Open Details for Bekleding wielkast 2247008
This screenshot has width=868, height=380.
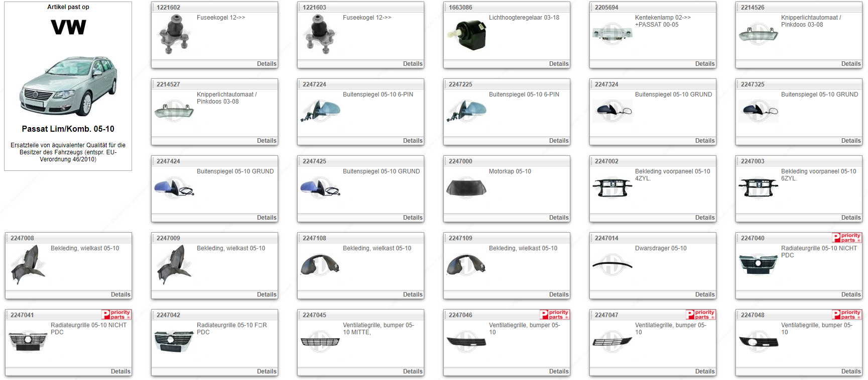click(x=120, y=295)
